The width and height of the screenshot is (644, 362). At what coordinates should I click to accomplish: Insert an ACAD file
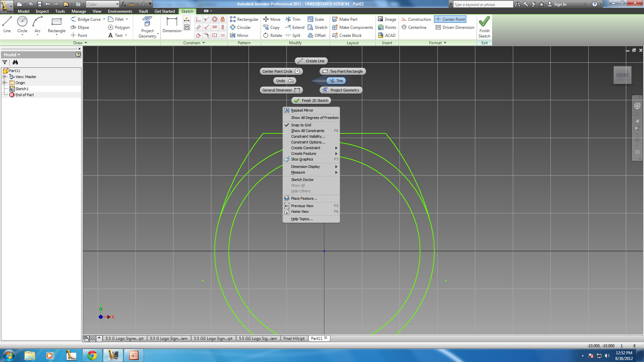pos(387,36)
